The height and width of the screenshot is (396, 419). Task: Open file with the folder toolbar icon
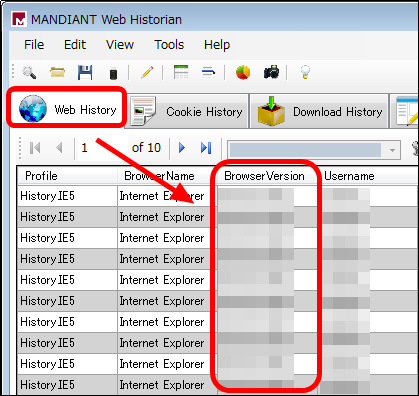[x=57, y=72]
